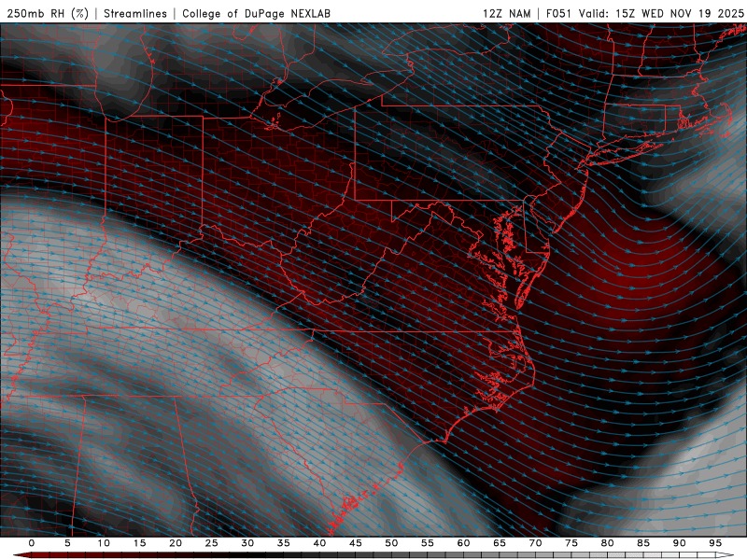The width and height of the screenshot is (747, 560).
Task: Click the '250mb RH (%)' title text
Action: [x=48, y=13]
